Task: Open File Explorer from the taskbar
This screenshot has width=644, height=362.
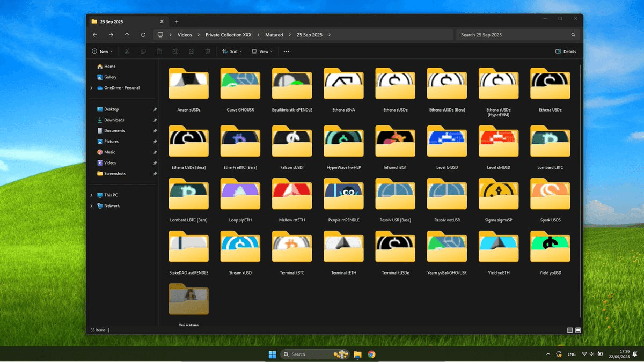Action: [x=357, y=354]
